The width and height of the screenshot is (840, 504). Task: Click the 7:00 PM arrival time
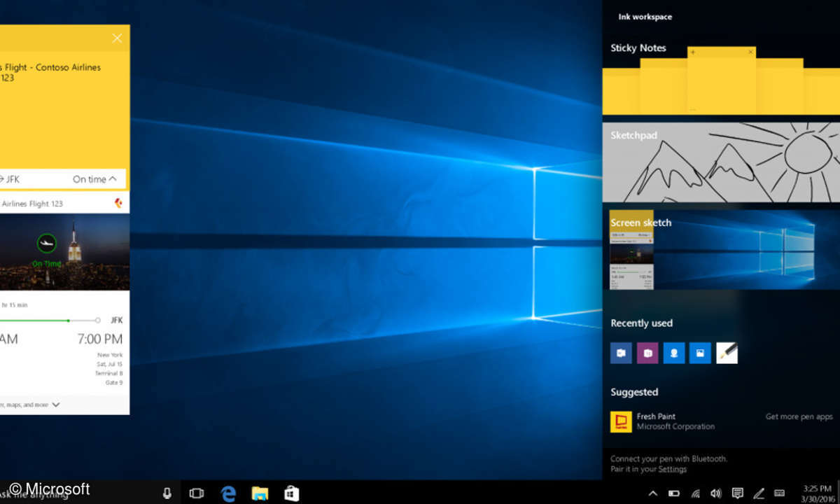[99, 339]
